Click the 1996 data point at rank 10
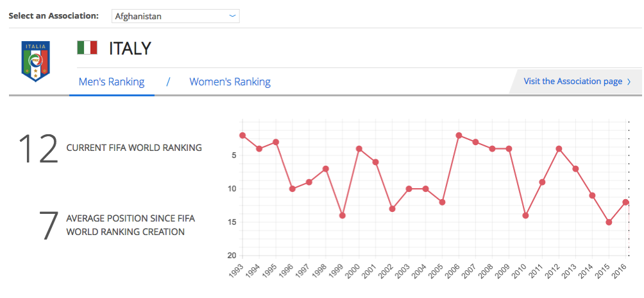This screenshot has width=644, height=298. 292,189
